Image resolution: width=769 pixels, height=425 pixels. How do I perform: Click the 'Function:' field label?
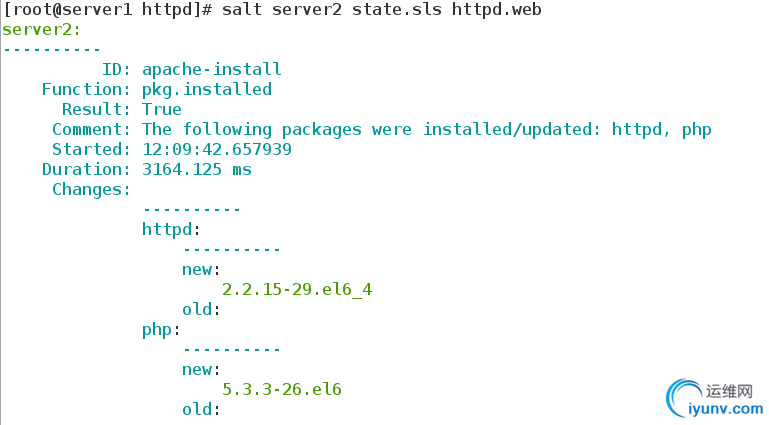(86, 89)
